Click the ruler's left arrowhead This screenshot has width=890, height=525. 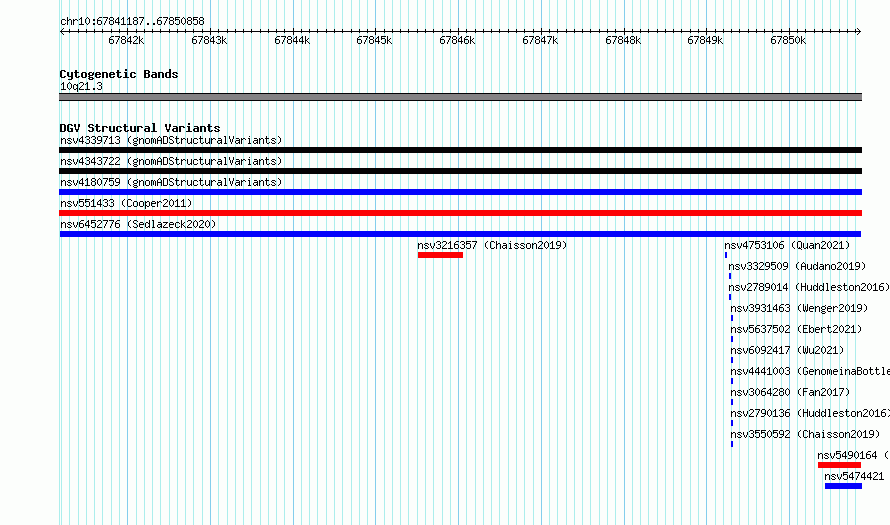coord(62,32)
